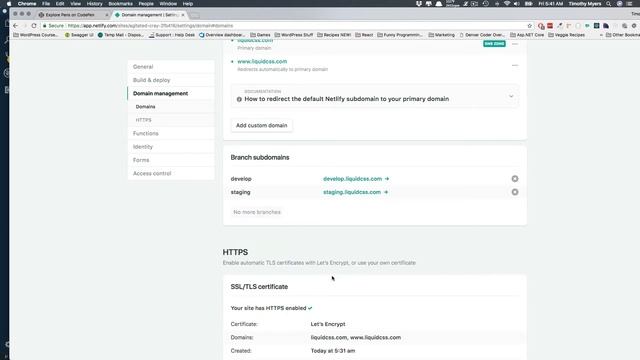Open a new browser tab
This screenshot has width=640, height=360.
click(x=195, y=15)
